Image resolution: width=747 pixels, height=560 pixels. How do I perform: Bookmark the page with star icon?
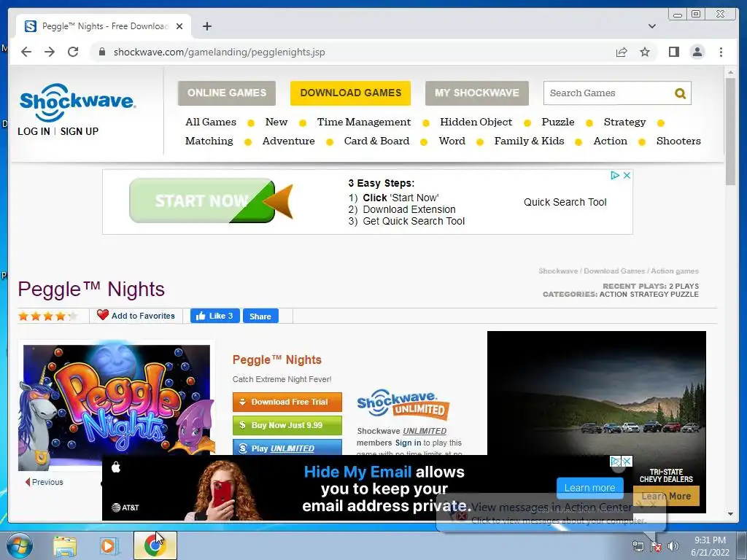pyautogui.click(x=645, y=52)
